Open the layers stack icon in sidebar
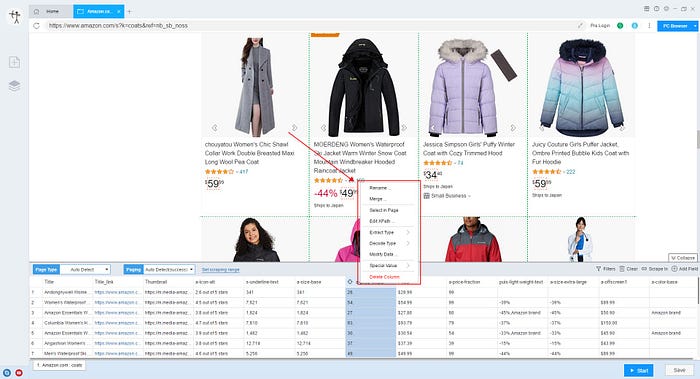This screenshot has width=700, height=379. coord(14,86)
